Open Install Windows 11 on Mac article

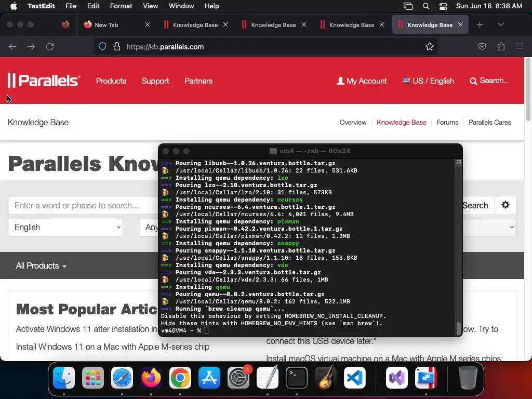113,347
